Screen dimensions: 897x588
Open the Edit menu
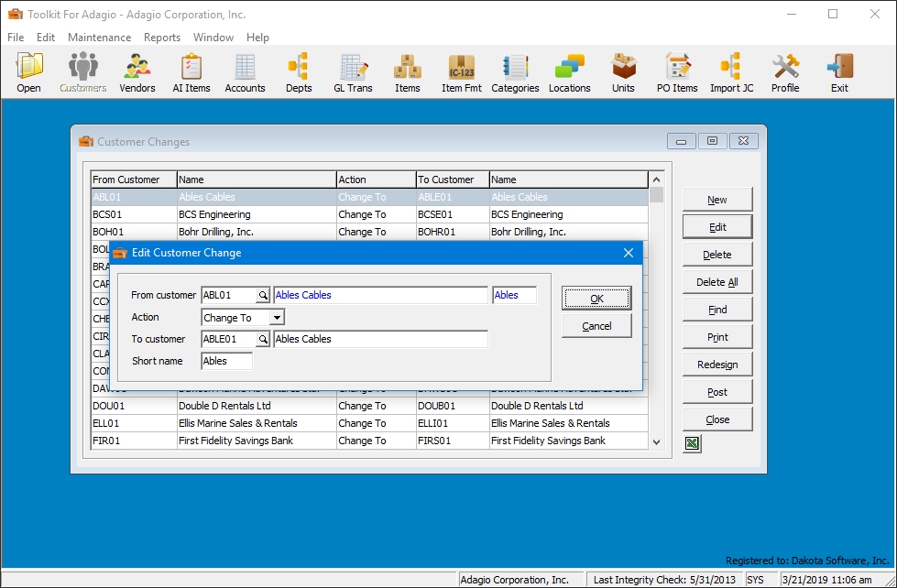[x=46, y=38]
